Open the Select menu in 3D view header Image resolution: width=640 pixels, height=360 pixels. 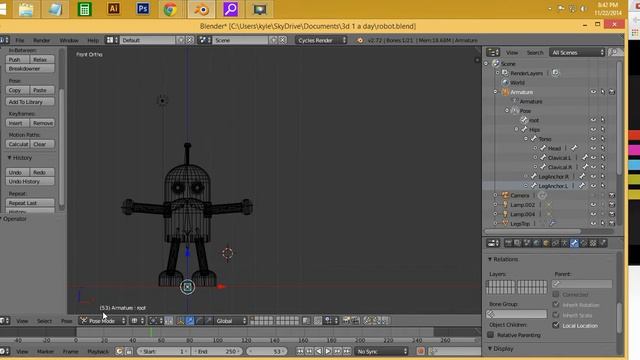[x=44, y=321]
